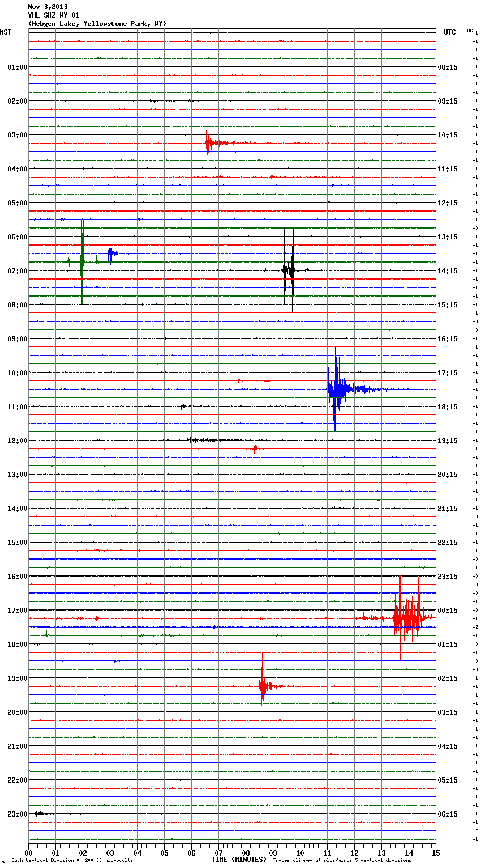Click the 'DC' column header at top right

pyautogui.click(x=470, y=31)
